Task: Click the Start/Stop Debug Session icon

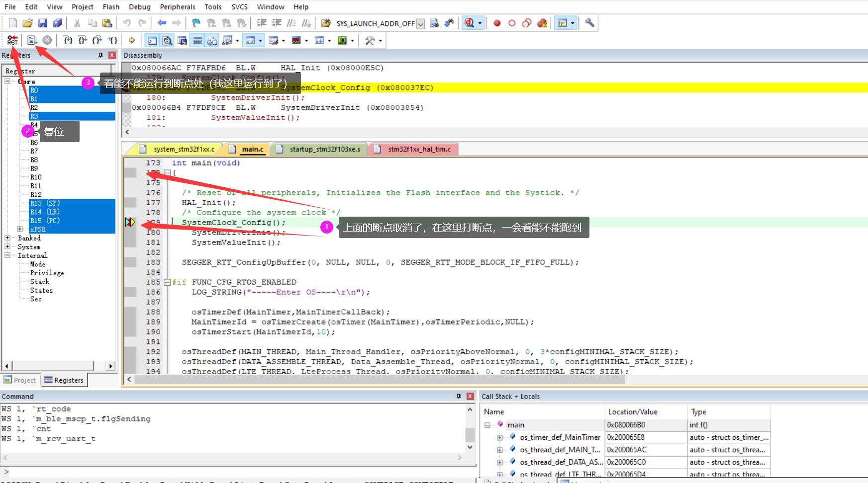Action: tap(469, 23)
